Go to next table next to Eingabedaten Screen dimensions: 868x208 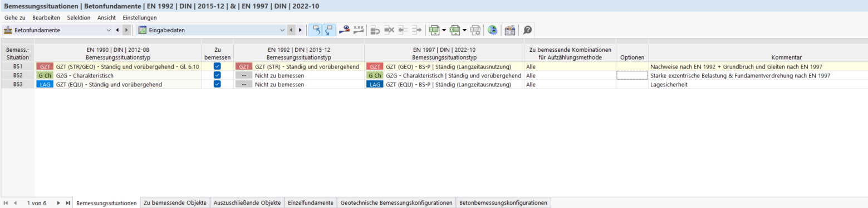pyautogui.click(x=301, y=30)
